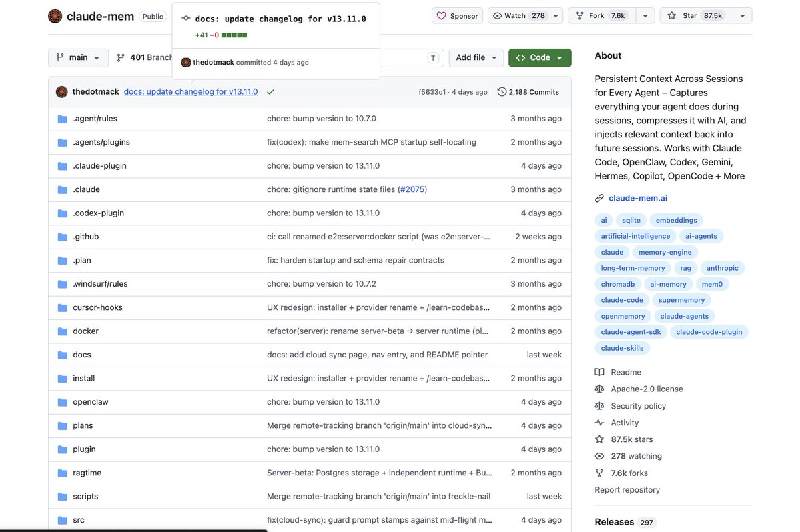This screenshot has width=800, height=532.
Task: Open the Readme book icon in About
Action: [x=599, y=372]
